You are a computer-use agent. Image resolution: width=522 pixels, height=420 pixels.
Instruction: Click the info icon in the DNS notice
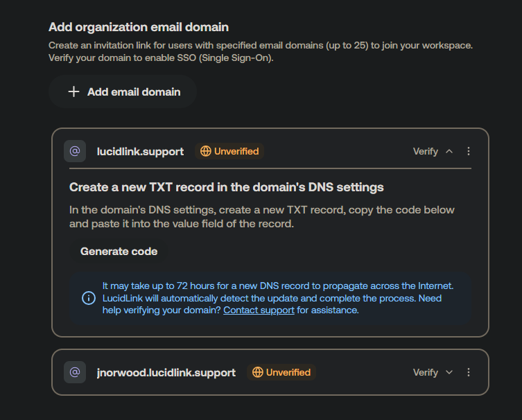[x=89, y=298]
